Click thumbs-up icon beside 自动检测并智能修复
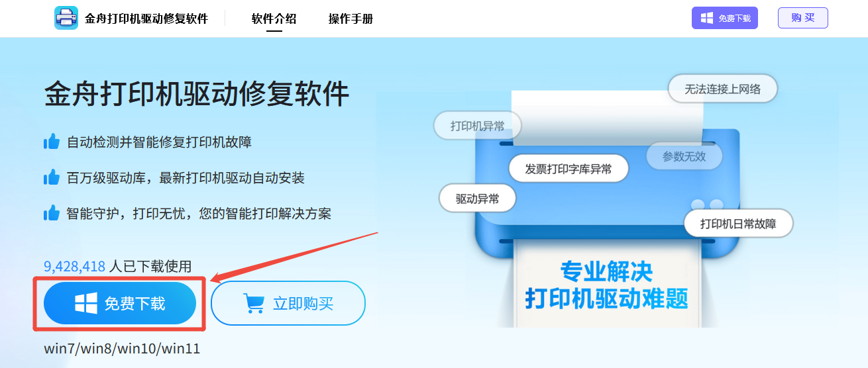The image size is (868, 368). coord(52,141)
